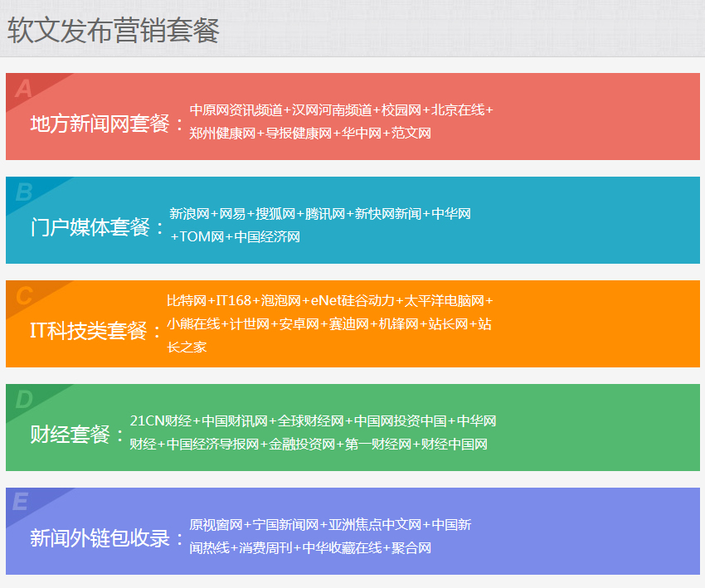Select the 地方新闻网套餐 package title
Image resolution: width=705 pixels, height=588 pixels.
click(x=107, y=124)
